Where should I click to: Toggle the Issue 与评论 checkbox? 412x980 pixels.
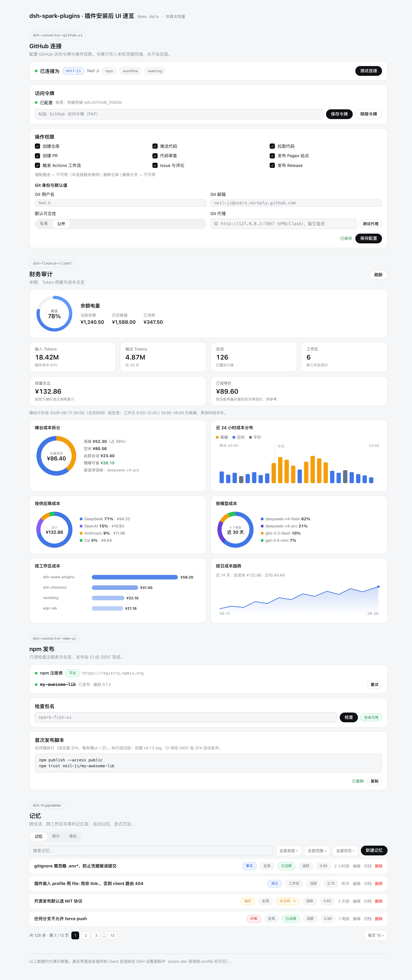coord(155,165)
